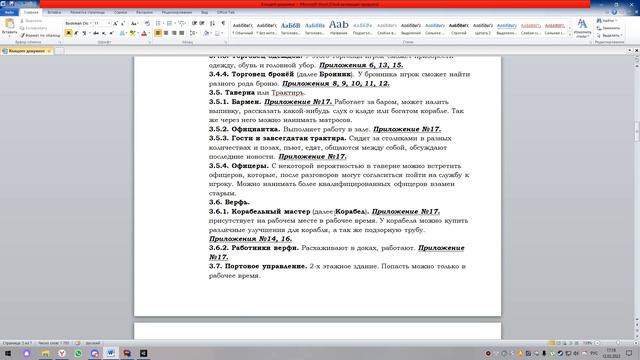Image resolution: width=640 pixels, height=360 pixels.
Task: Open the Shading color dropdown
Action: (207, 33)
